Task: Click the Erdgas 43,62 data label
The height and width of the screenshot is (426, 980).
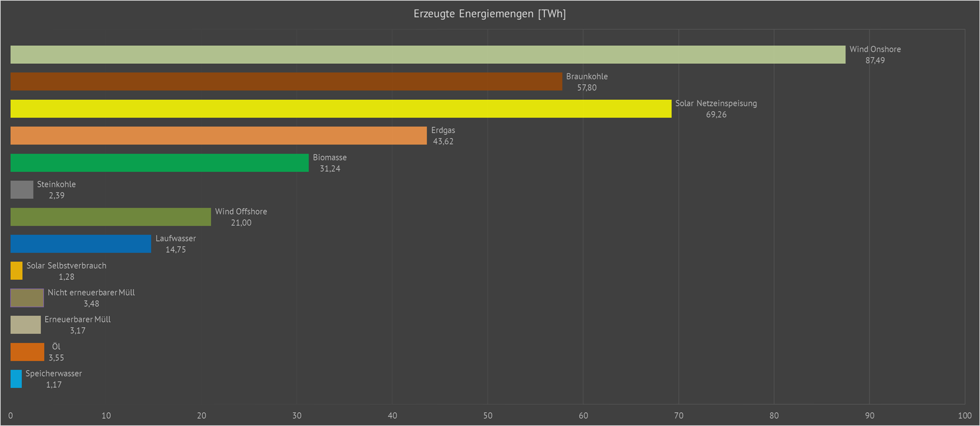Action: [x=443, y=136]
